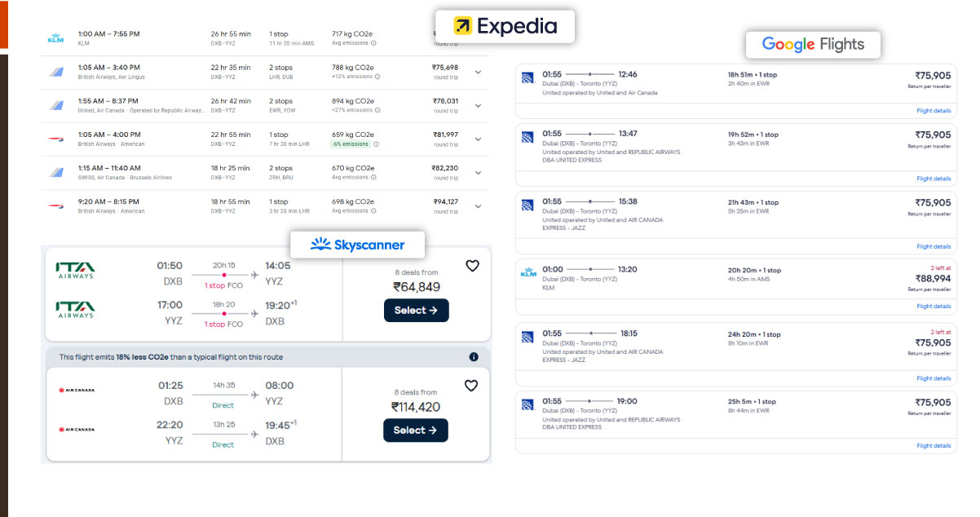The image size is (980, 517).
Task: Click the Air Canada logo on the 01:25 departure
Action: coord(76,390)
